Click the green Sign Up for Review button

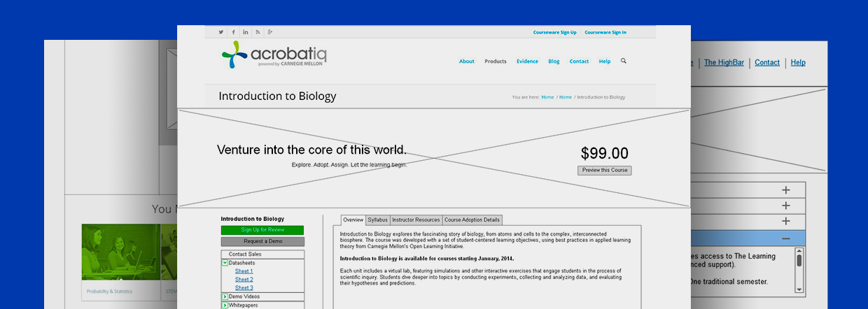coord(262,230)
